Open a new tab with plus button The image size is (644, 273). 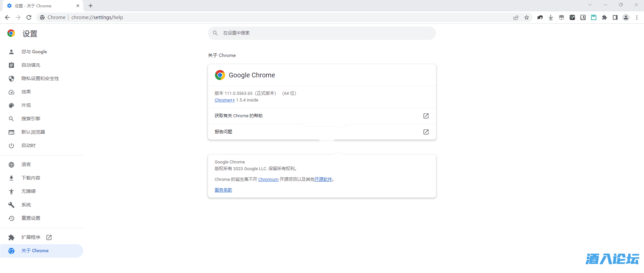click(x=91, y=6)
